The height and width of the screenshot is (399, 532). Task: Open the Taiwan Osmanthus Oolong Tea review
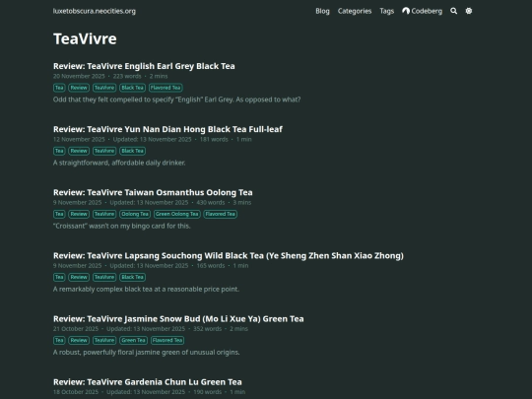point(153,192)
